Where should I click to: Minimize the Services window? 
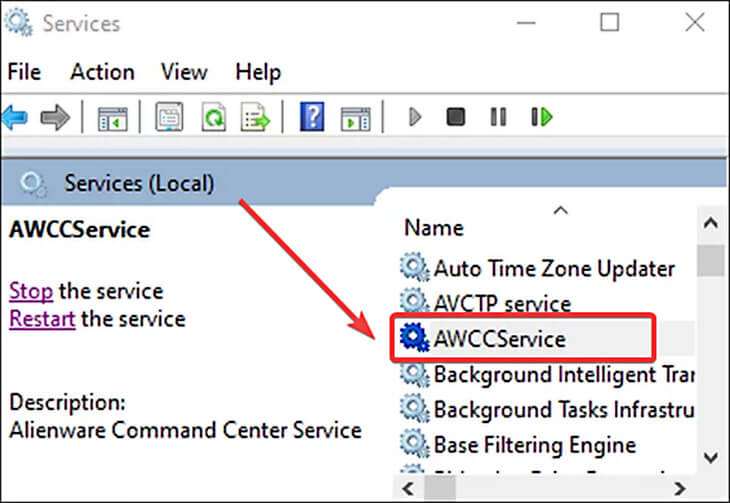(x=526, y=22)
